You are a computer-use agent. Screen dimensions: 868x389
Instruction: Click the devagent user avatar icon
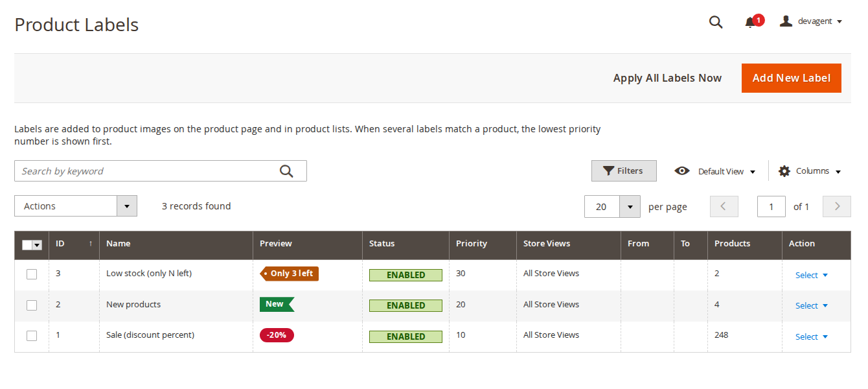786,21
